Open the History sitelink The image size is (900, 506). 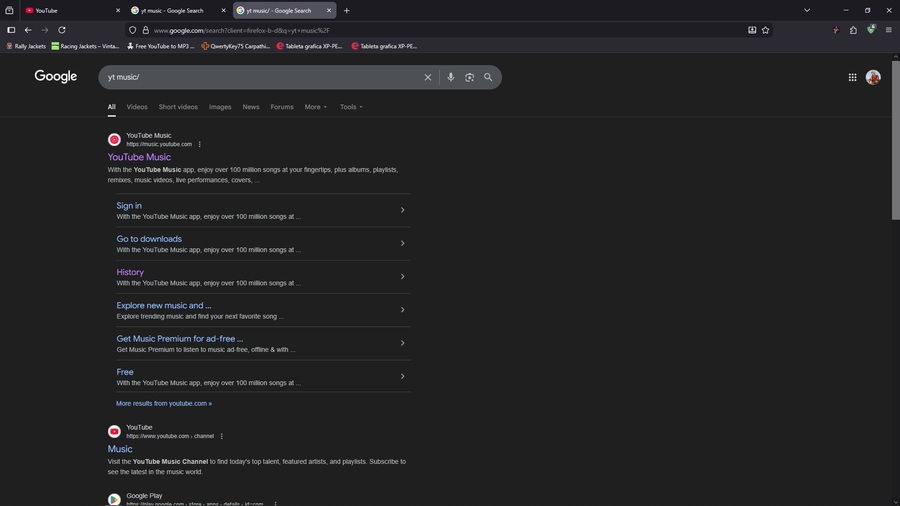130,273
